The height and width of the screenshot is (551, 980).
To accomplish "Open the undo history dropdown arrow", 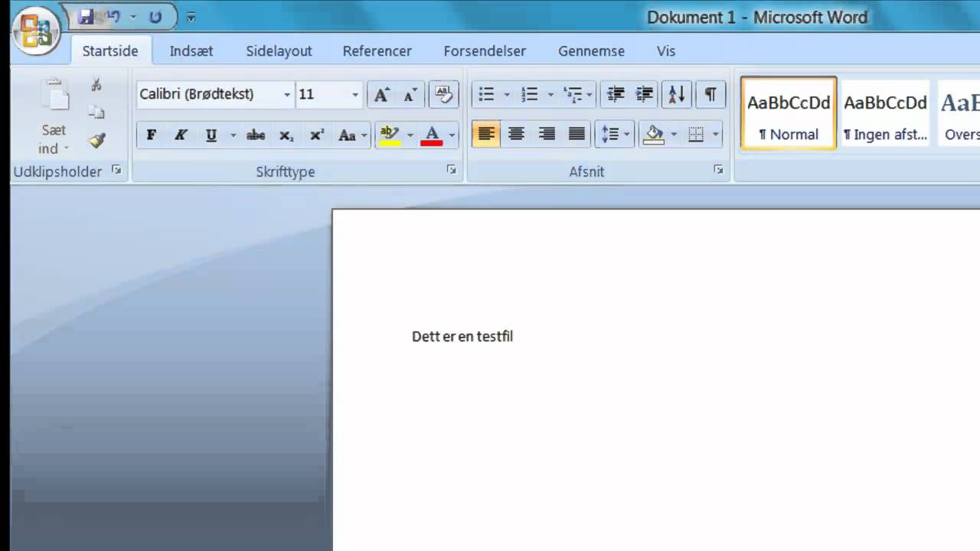I will tap(133, 16).
